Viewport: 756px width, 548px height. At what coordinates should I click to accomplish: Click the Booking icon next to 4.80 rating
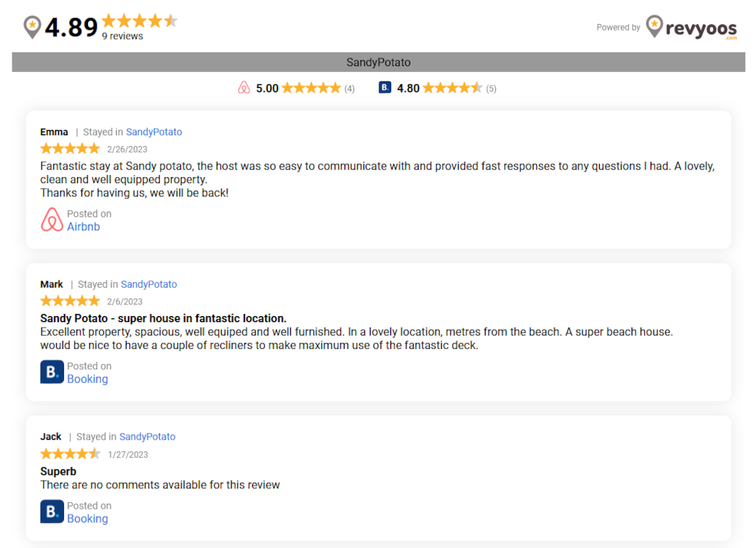tap(385, 88)
